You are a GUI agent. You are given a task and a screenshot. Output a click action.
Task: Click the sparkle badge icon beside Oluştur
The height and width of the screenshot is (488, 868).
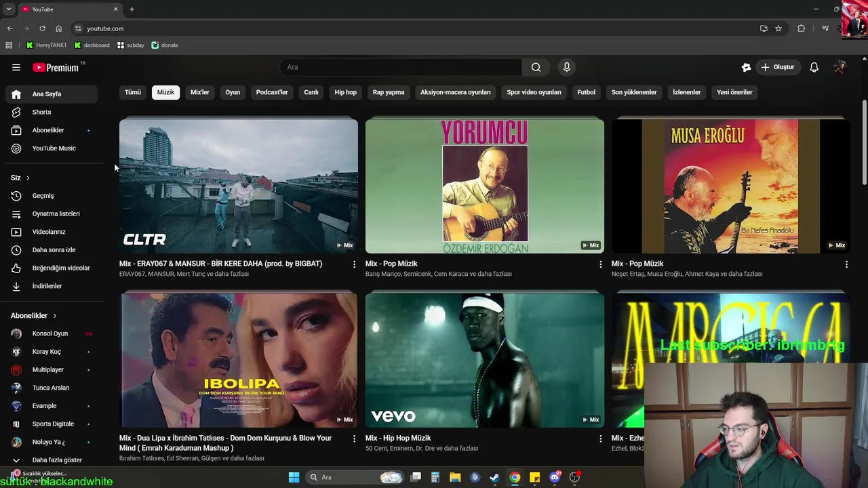click(x=746, y=67)
